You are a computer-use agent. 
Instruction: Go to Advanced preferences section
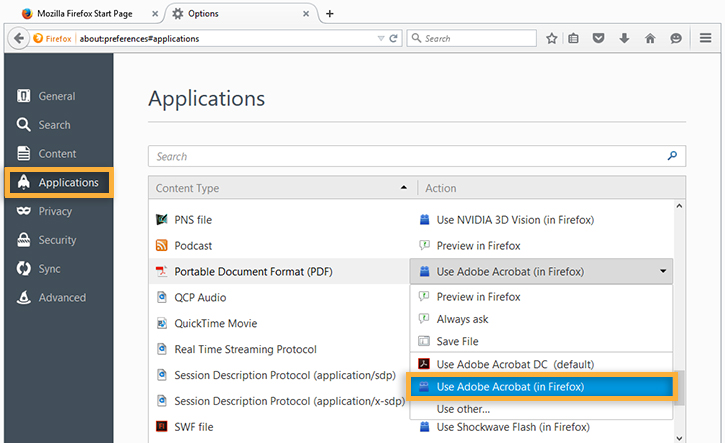62,297
